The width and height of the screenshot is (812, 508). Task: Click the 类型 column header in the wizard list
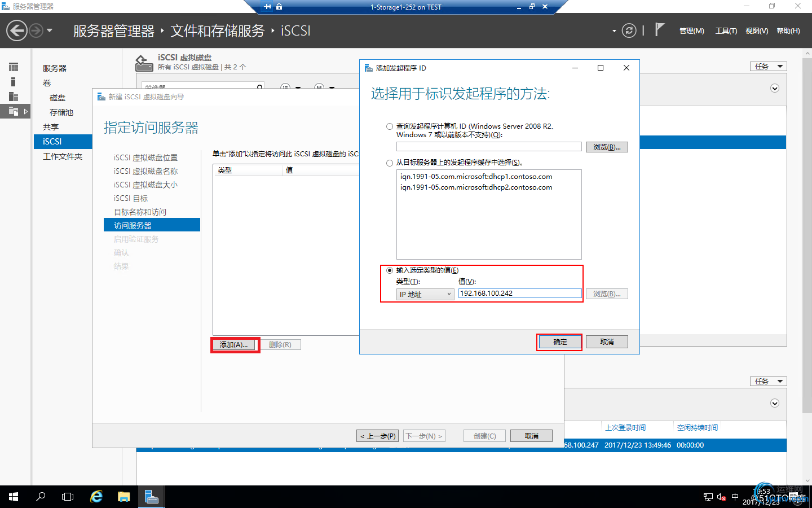click(248, 170)
